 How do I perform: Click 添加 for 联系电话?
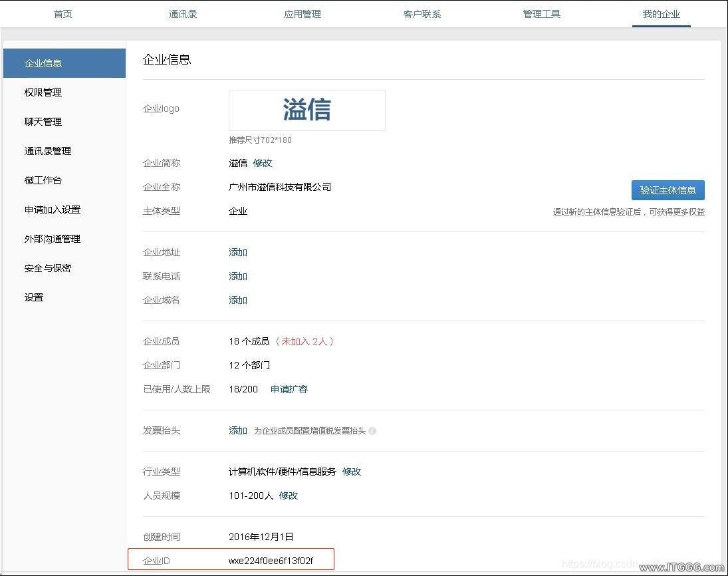238,277
